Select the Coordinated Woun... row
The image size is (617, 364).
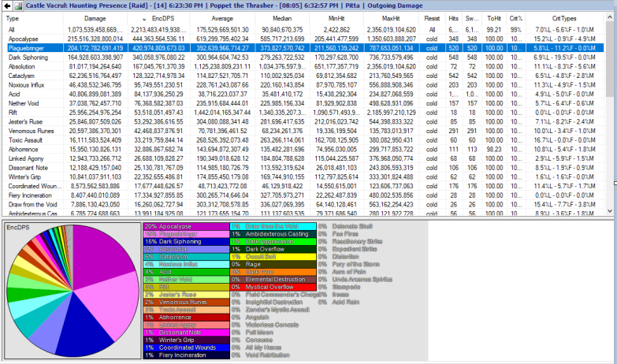click(x=304, y=186)
